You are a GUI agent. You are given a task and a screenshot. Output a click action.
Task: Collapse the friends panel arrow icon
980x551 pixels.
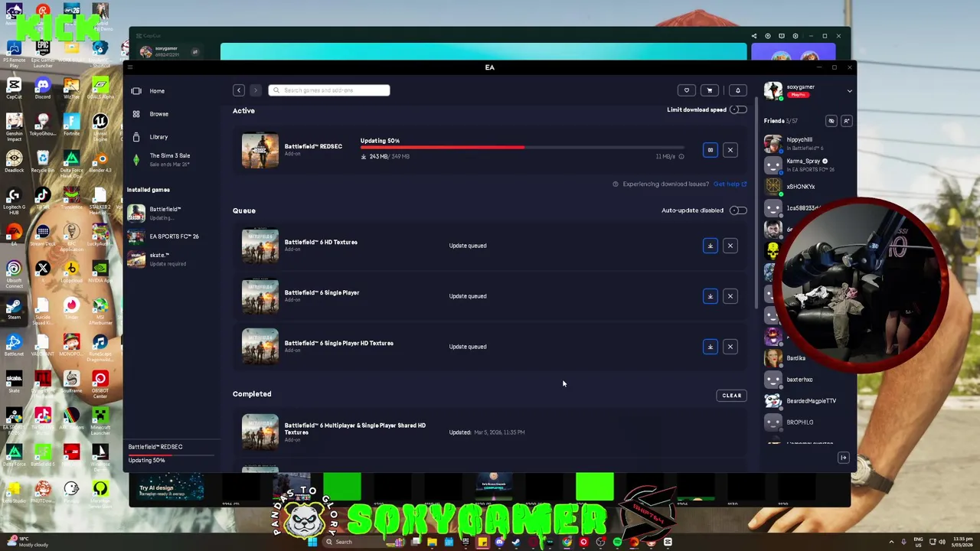(x=843, y=458)
